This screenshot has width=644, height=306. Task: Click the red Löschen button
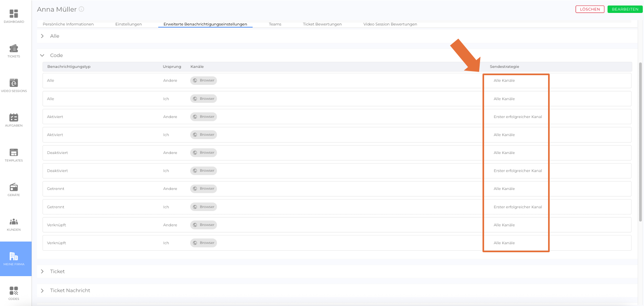coord(590,9)
